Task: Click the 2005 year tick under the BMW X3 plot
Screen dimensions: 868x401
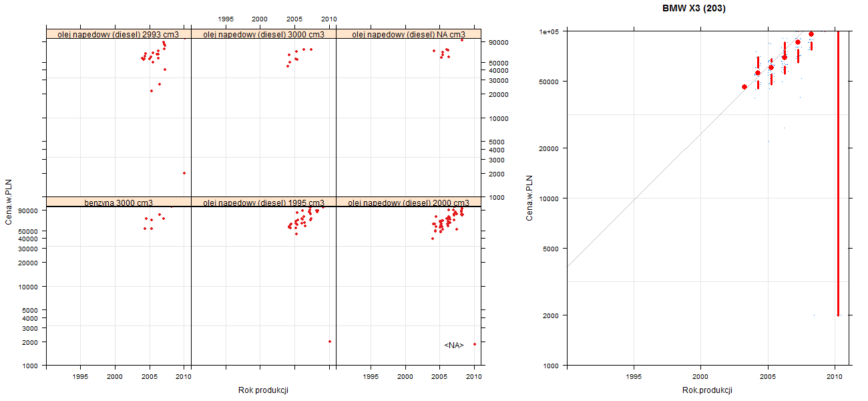Action: point(768,378)
